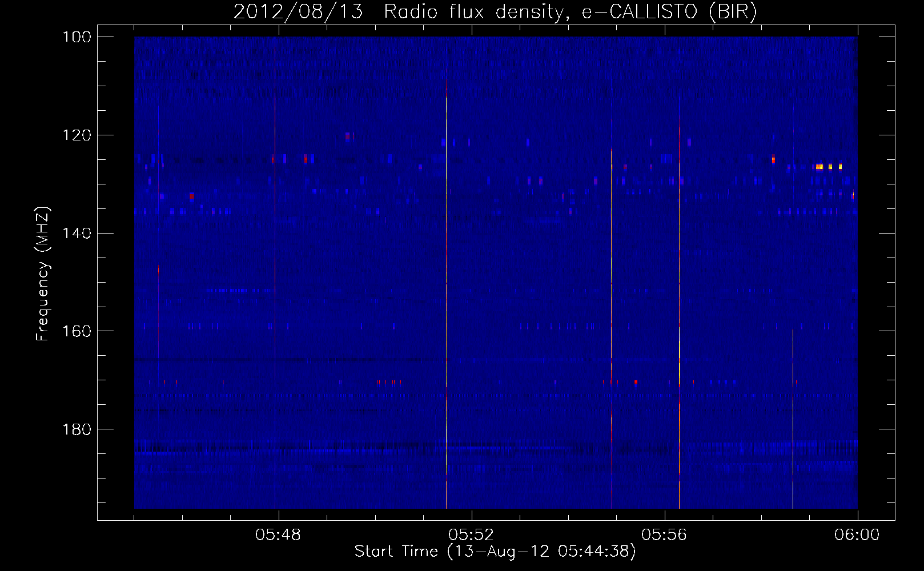Click the 'Start Time (13-Aug-12 05:44:38)' axis label
924x571 pixels.
[495, 552]
